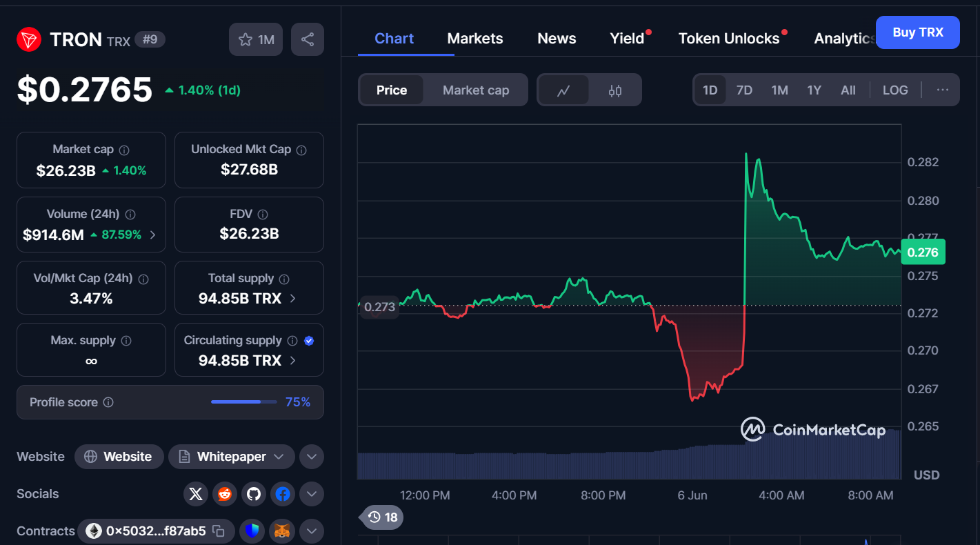
Task: Click Volume (24h) info icon
Action: pyautogui.click(x=130, y=215)
